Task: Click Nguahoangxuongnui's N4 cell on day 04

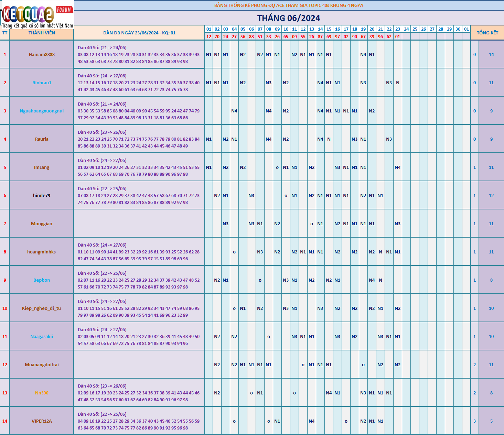Action: pos(234,111)
